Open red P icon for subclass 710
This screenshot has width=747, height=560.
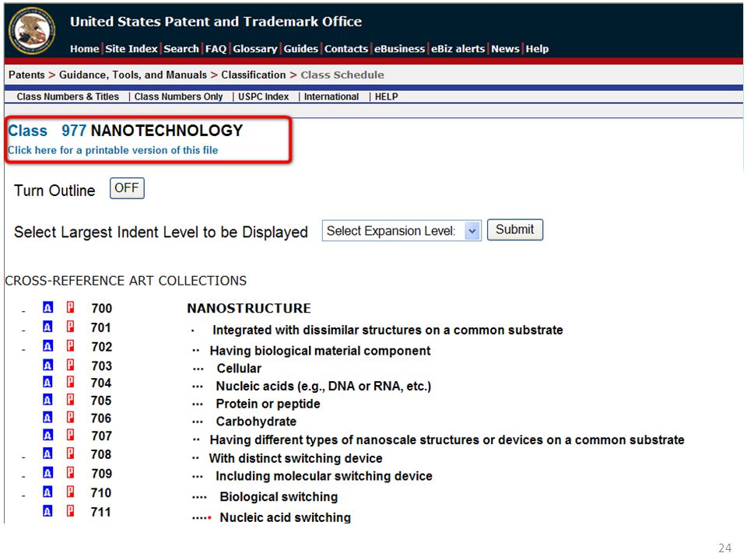[70, 492]
